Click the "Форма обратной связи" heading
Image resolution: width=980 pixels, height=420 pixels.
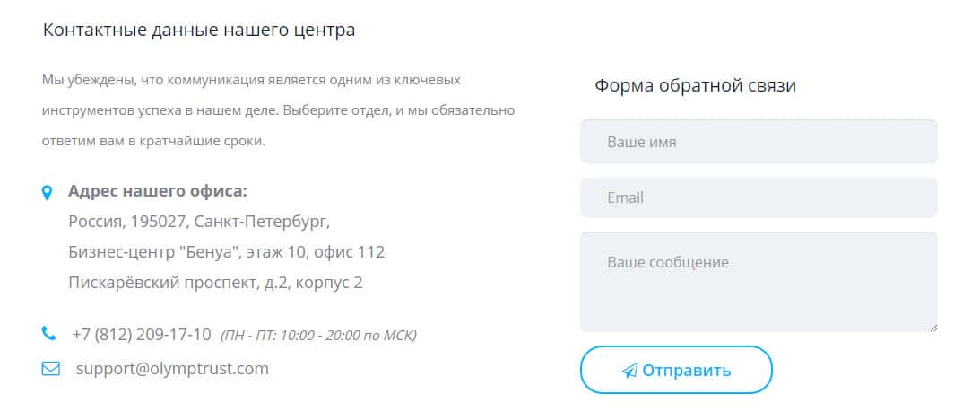695,85
